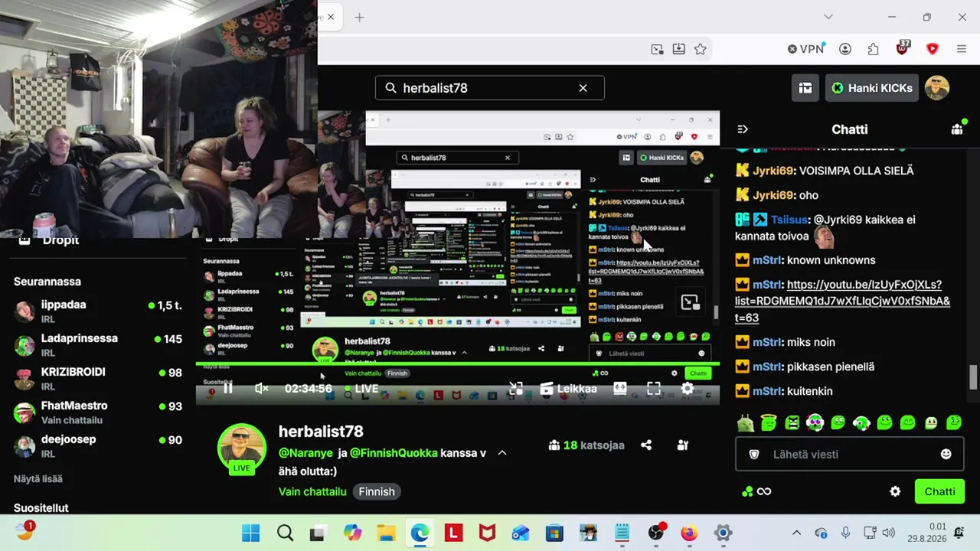Screen dimensions: 980x551
Task: Bookmark this page with the star icon
Action: (x=700, y=49)
